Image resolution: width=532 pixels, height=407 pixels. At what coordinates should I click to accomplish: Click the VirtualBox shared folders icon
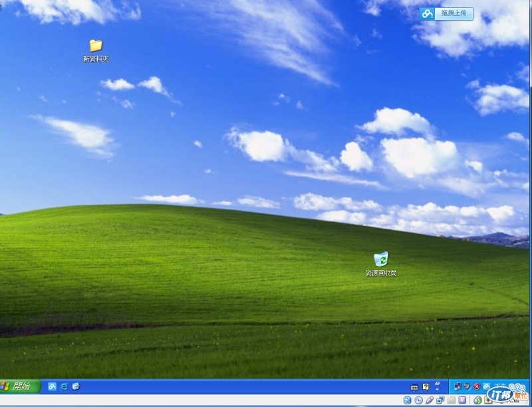coord(452,400)
